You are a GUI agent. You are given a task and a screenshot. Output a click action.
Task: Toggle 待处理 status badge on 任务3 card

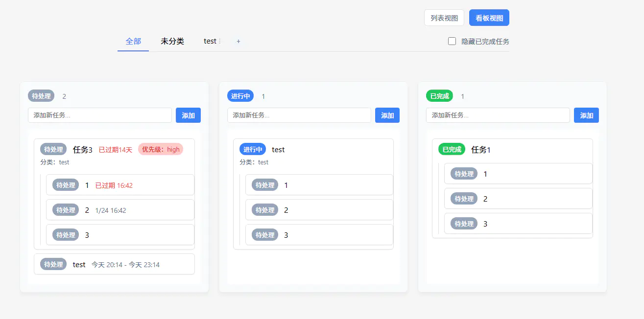click(x=53, y=149)
